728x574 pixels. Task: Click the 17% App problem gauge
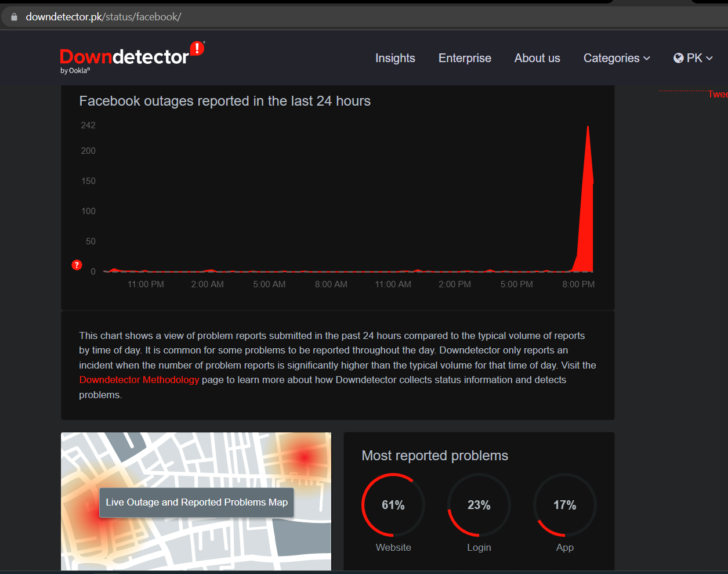coord(565,505)
